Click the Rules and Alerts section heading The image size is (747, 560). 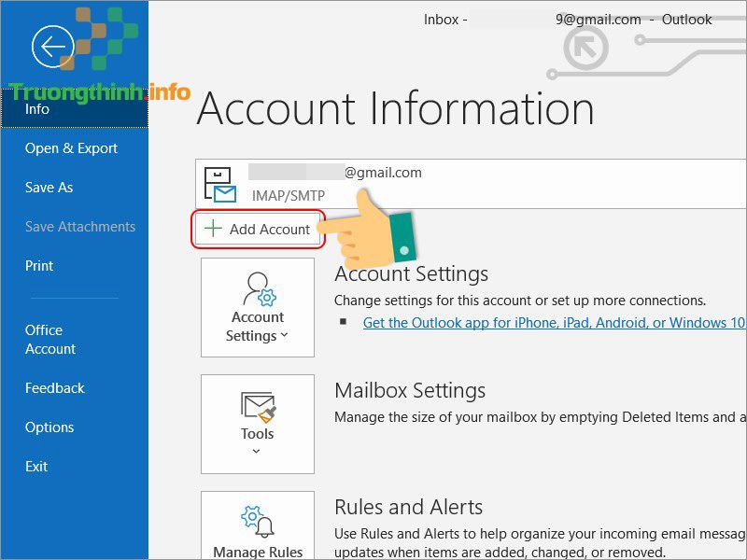[409, 507]
